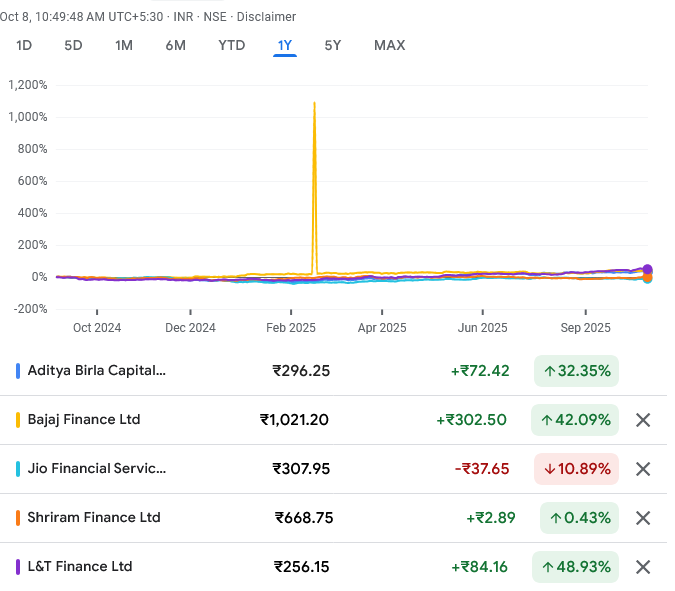Screen dimensions: 675x591
Task: Click the 10.89% loss badge
Action: (576, 469)
